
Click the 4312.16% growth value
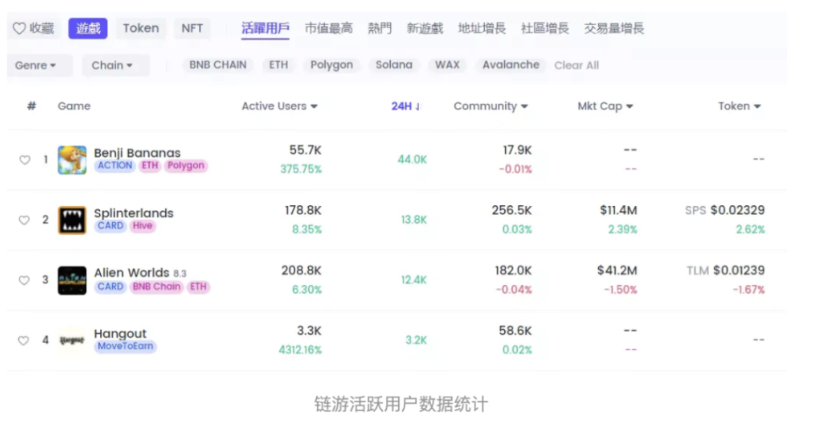300,350
